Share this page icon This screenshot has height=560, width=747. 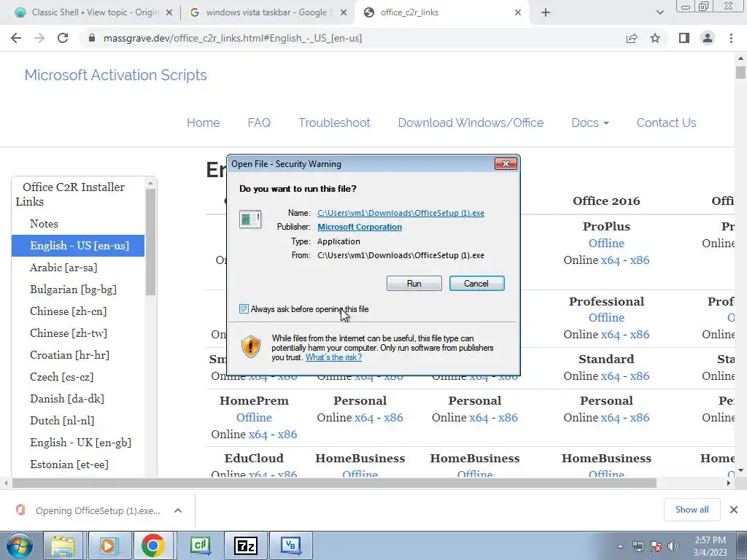click(x=632, y=38)
